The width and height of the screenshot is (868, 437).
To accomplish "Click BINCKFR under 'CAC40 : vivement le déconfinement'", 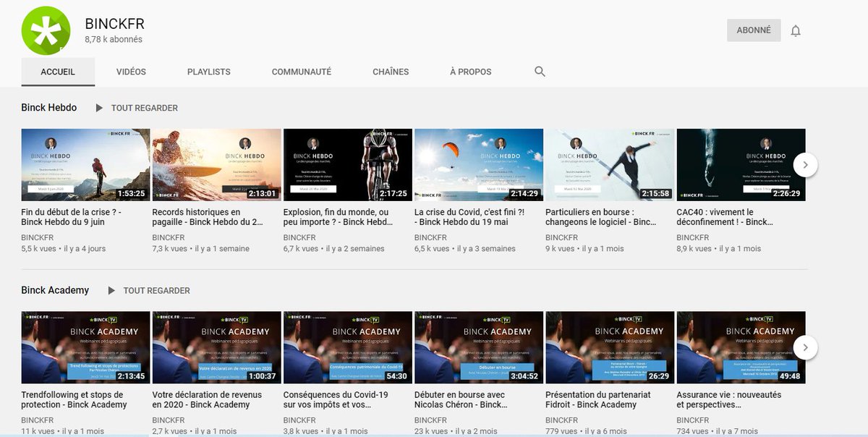I will 692,237.
